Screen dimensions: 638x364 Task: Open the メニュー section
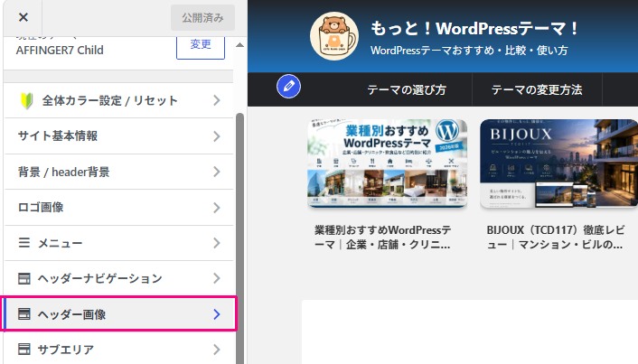118,243
